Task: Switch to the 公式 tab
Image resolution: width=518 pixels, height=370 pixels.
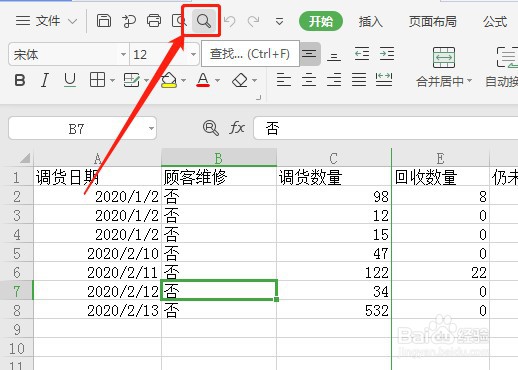Action: [x=495, y=22]
